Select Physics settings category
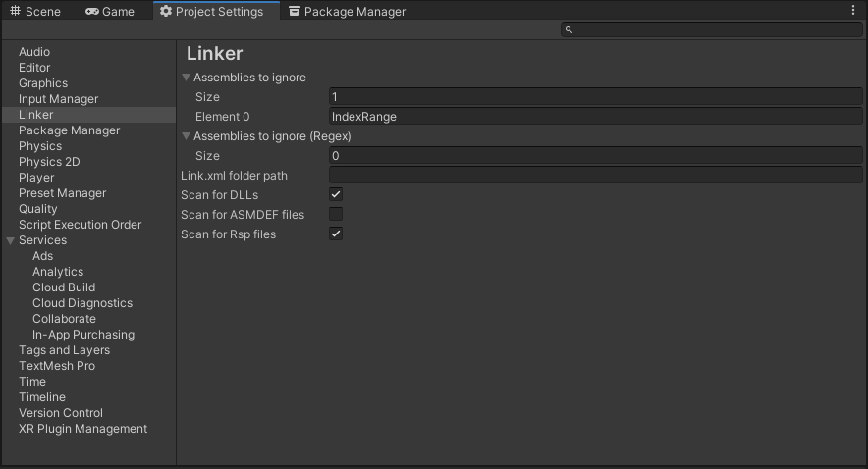The height and width of the screenshot is (469, 868). click(x=40, y=146)
